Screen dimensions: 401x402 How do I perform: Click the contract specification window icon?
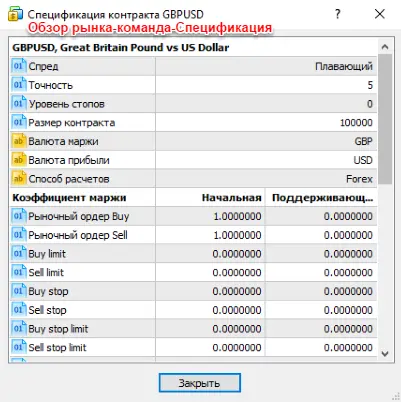click(15, 14)
